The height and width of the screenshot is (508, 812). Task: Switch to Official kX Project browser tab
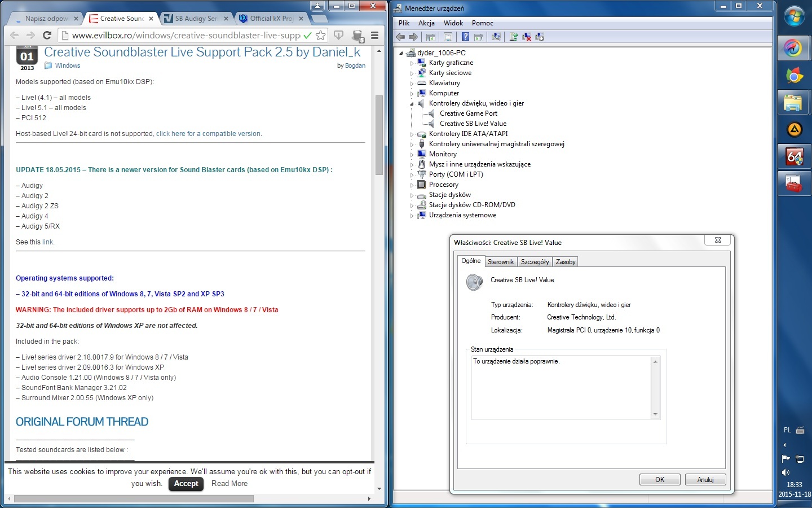pyautogui.click(x=271, y=19)
